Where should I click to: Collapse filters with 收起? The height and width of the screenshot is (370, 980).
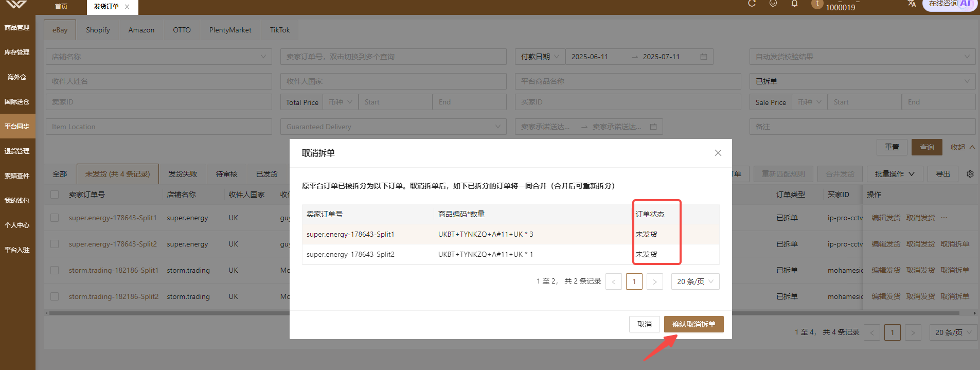point(963,147)
